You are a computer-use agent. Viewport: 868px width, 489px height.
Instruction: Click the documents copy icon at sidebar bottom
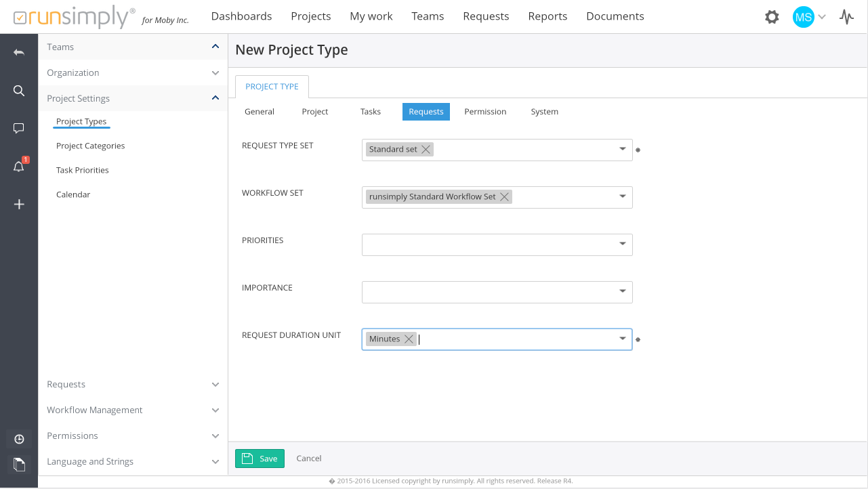pos(19,464)
